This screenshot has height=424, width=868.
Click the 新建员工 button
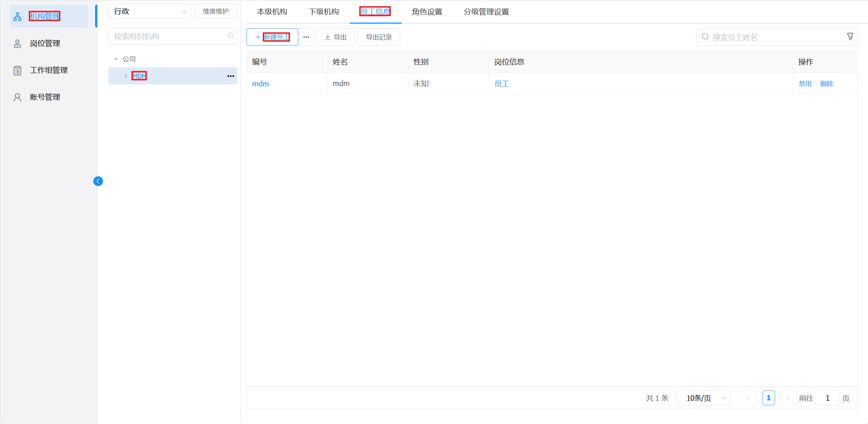(x=272, y=37)
